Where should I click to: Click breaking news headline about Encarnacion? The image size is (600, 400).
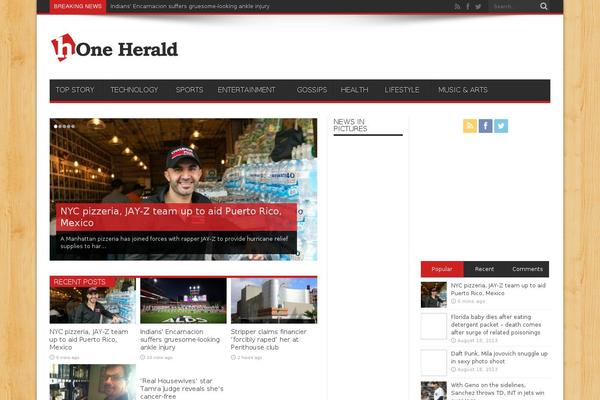pyautogui.click(x=190, y=7)
